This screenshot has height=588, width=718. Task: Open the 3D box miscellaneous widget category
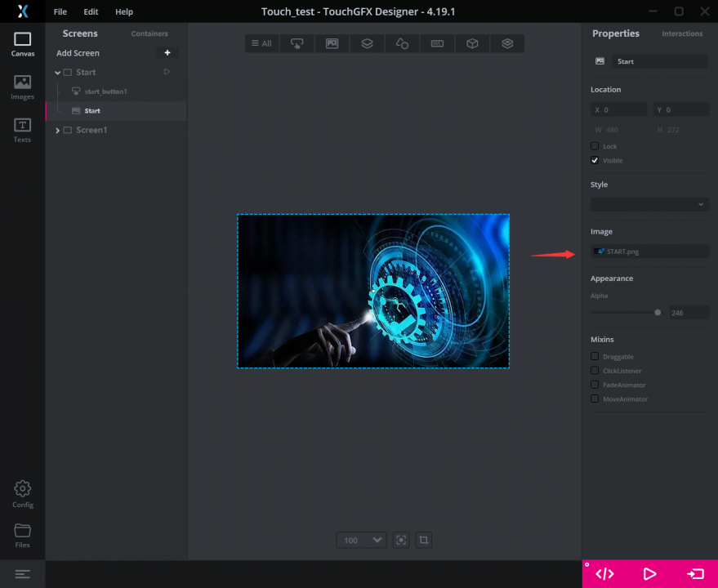coord(472,43)
